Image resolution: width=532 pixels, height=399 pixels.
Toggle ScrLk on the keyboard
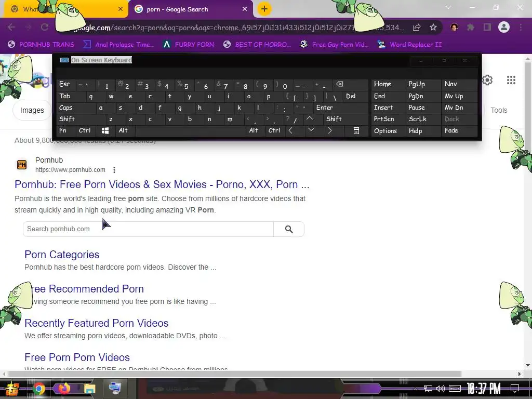click(x=422, y=119)
